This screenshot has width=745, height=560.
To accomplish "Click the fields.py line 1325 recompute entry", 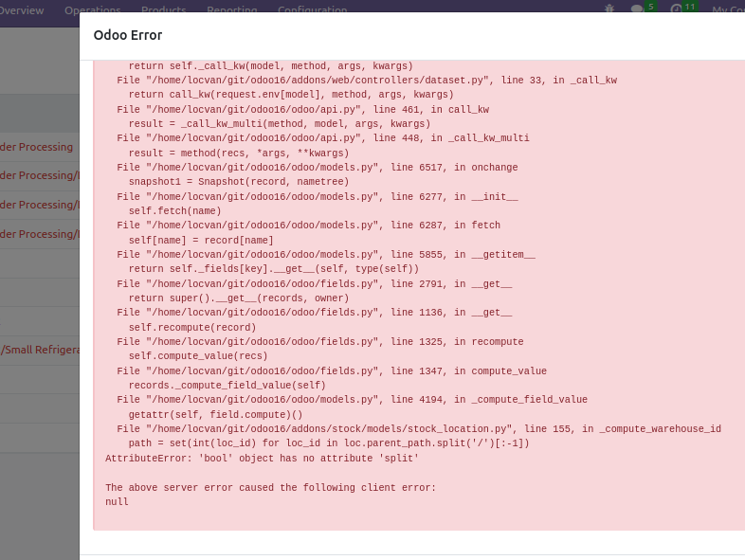I will (x=320, y=342).
